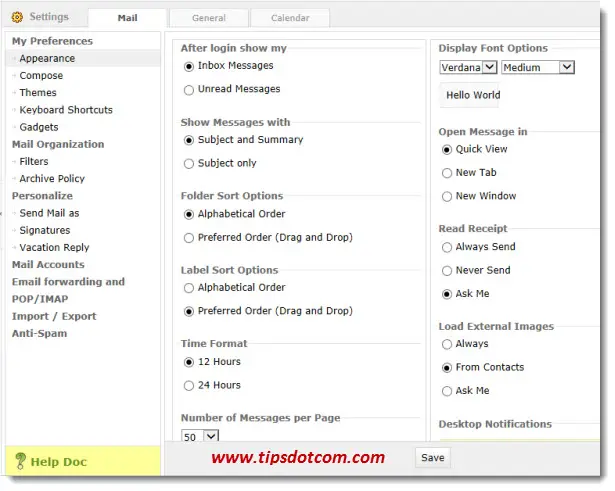Set Read Receipt to Always Send
This screenshot has width=615, height=491.
[447, 247]
